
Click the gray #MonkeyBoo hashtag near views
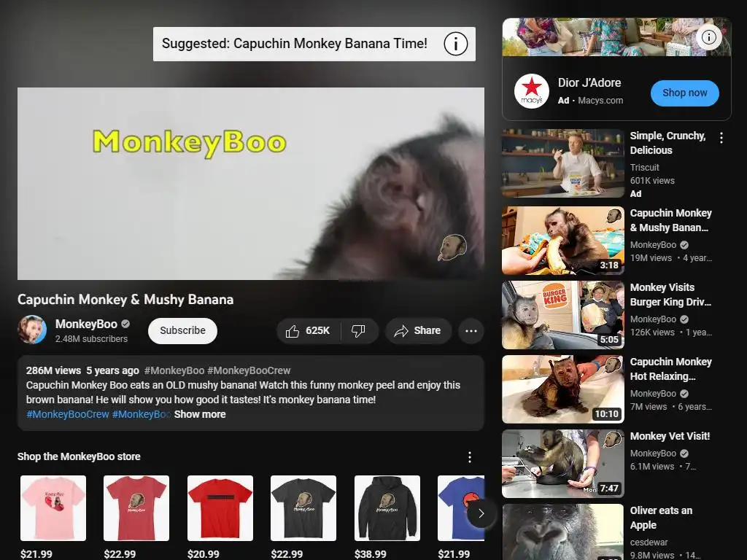[174, 370]
